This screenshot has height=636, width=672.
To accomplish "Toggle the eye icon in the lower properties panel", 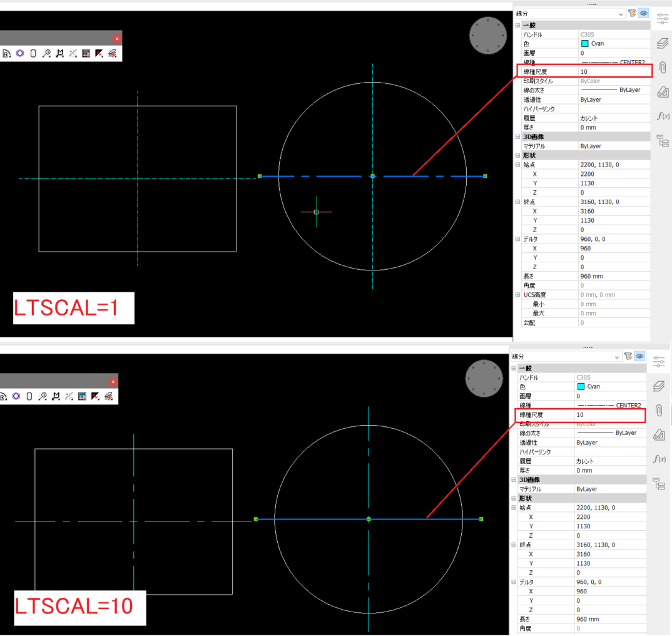I will 639,356.
